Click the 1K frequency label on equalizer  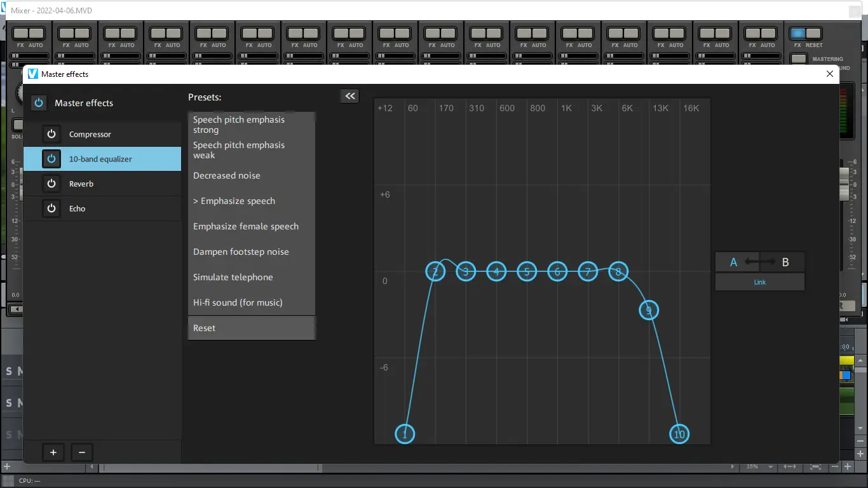(x=566, y=108)
